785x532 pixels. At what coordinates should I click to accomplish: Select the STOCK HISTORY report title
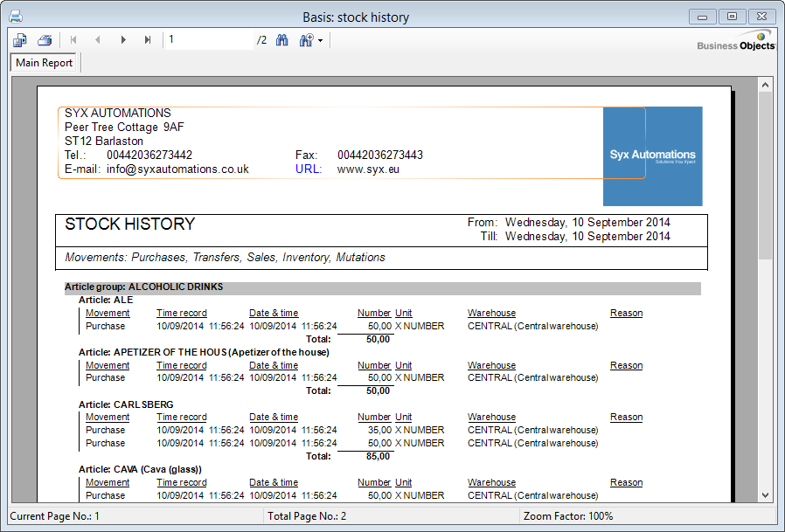pyautogui.click(x=129, y=225)
